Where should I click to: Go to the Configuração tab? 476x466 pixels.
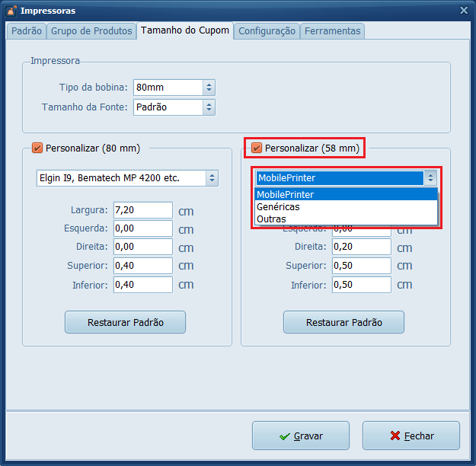[267, 31]
